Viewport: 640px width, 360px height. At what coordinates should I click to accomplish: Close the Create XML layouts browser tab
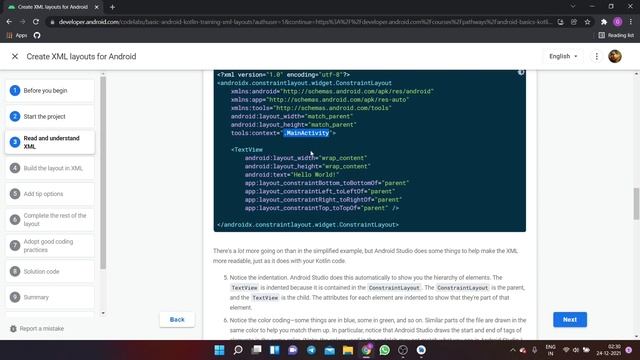point(97,7)
